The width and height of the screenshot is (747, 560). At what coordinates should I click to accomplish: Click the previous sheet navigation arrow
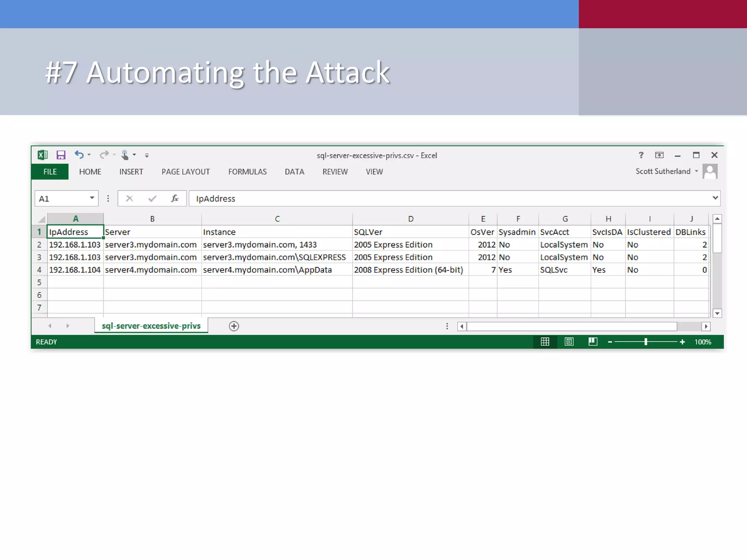50,326
